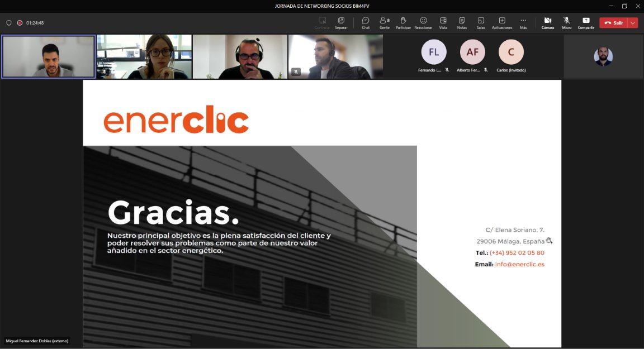Select video tile of man with headset and glasses
The height and width of the screenshot is (349, 644).
coord(240,56)
